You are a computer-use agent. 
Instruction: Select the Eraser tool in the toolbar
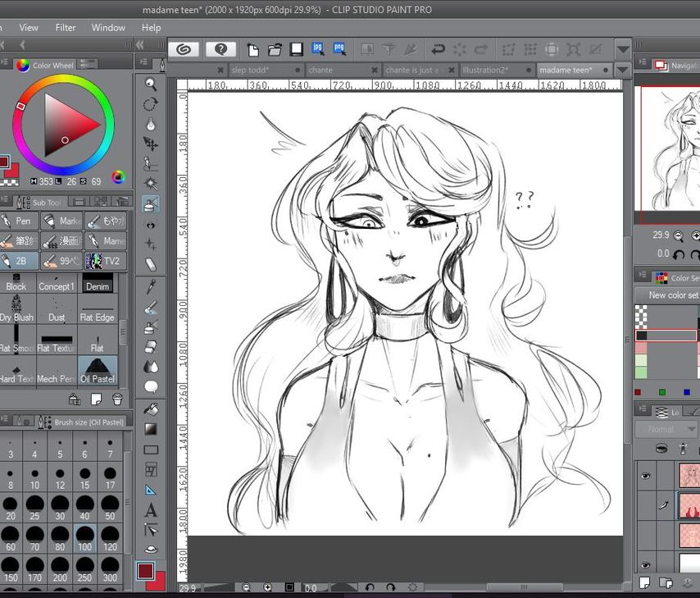[150, 262]
